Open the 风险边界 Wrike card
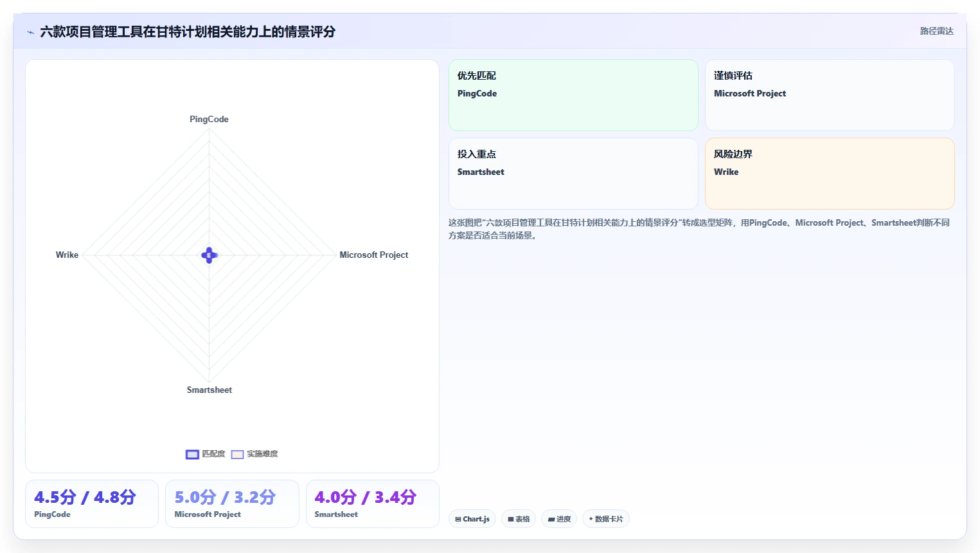This screenshot has height=553, width=980. 830,174
